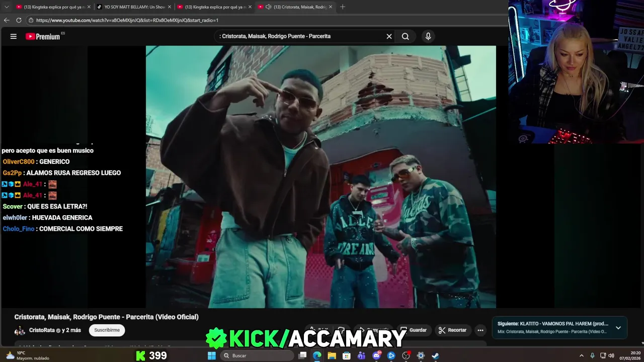Viewport: 644px width, 362px height.
Task: Start voice search with the microphone
Action: click(x=428, y=36)
